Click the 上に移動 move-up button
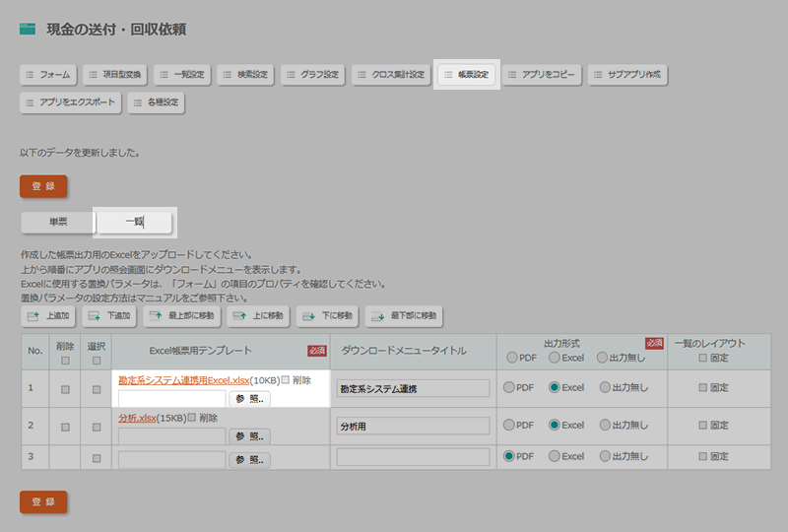788x532 pixels. [258, 316]
